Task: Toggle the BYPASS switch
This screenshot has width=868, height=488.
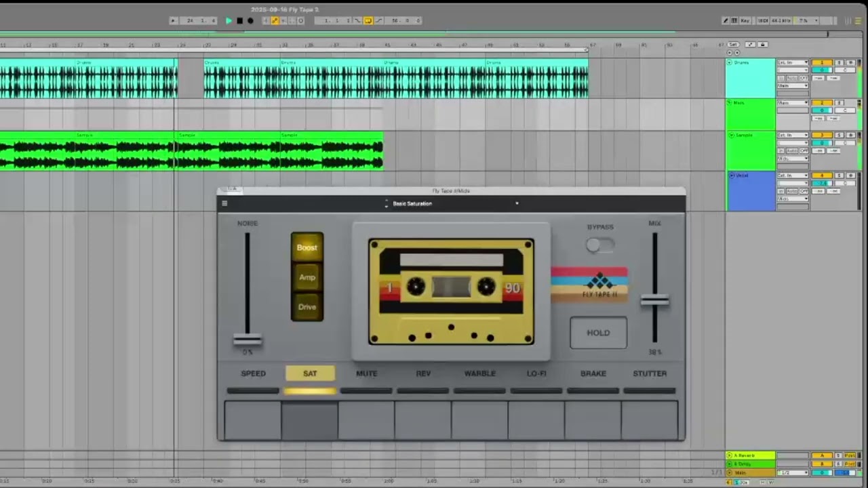Action: pos(600,245)
